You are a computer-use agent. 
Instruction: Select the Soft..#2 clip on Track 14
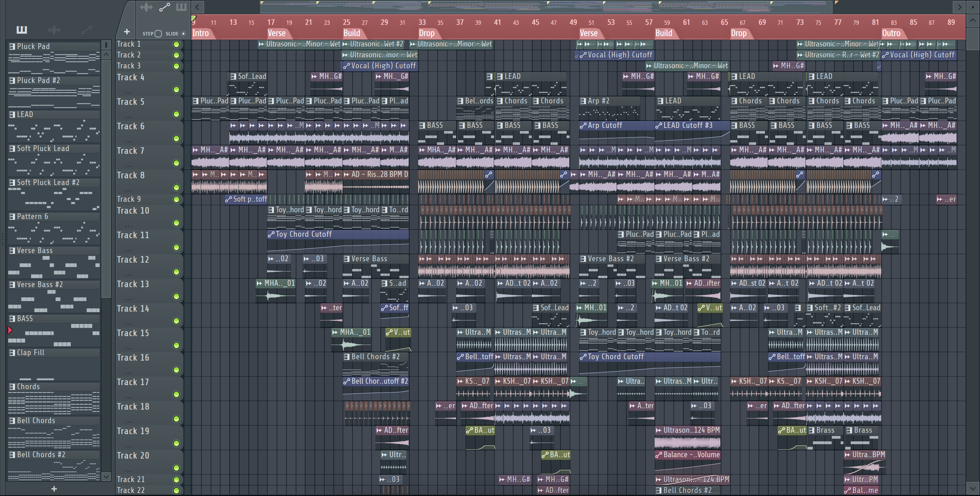824,315
